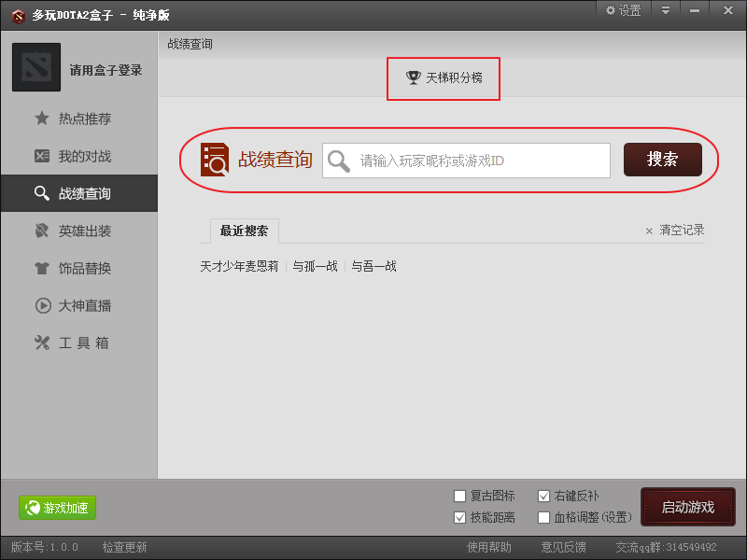Select recent search 与孤一战
Image resolution: width=747 pixels, height=560 pixels.
(x=315, y=266)
